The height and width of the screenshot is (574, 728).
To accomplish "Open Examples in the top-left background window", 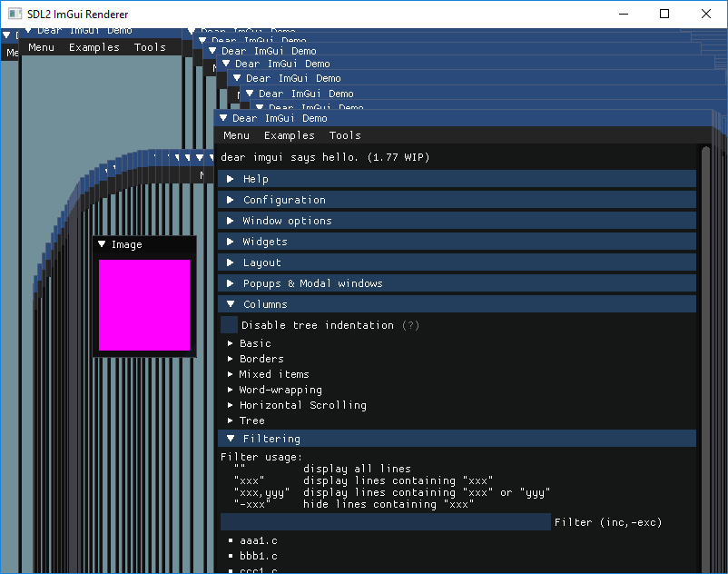I will [x=94, y=47].
